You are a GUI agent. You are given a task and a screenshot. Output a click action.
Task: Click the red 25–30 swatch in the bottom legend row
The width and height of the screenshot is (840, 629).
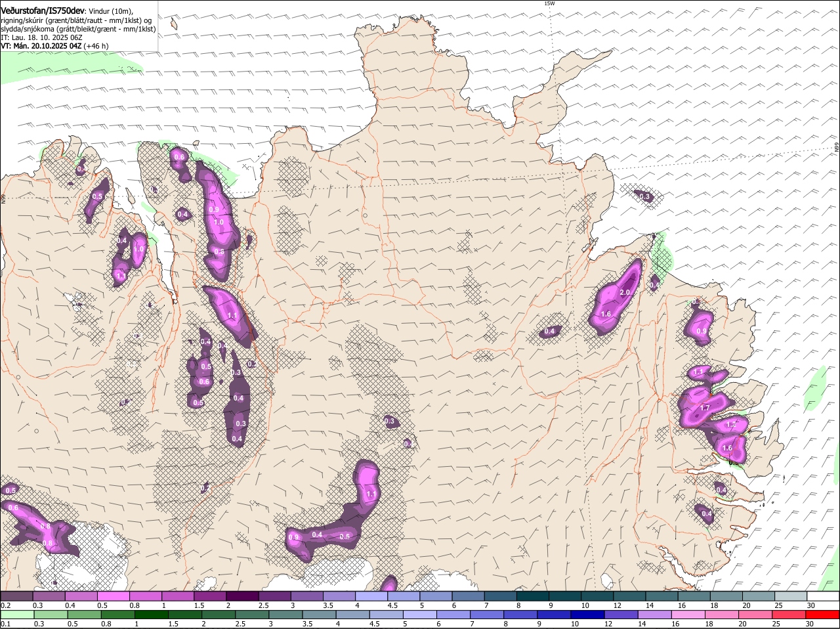790,615
